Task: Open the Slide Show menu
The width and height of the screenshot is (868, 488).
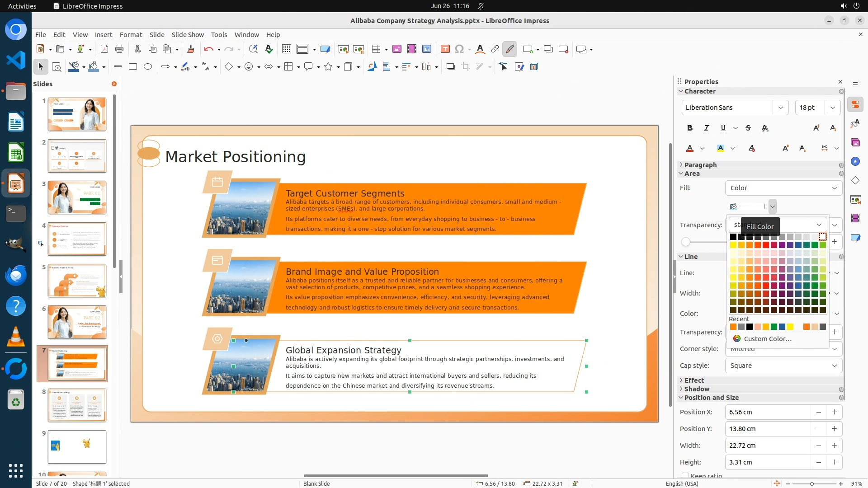Action: pos(188,34)
